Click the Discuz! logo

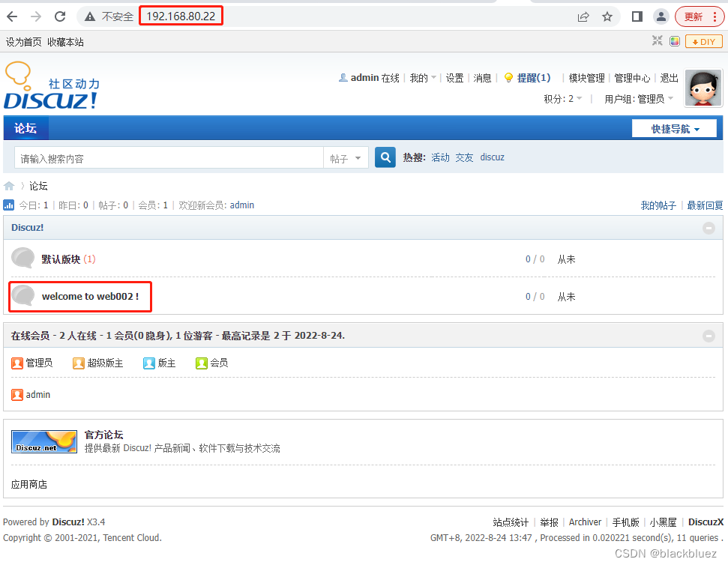pyautogui.click(x=52, y=86)
